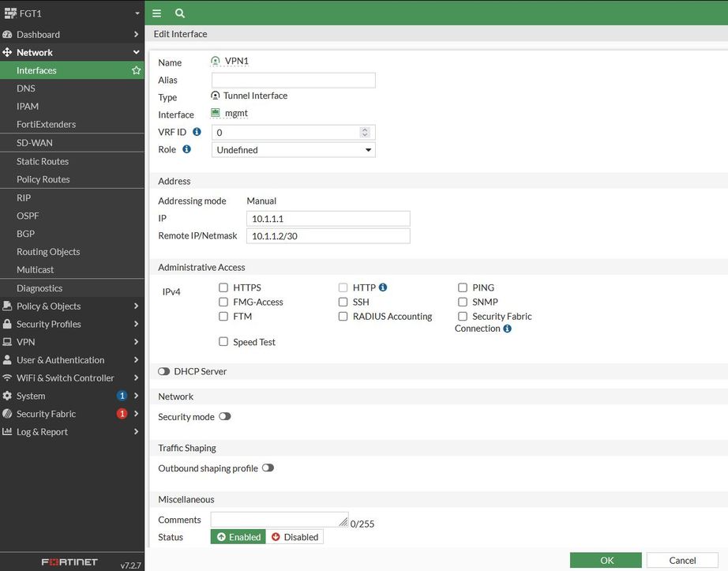Tick the SSH access checkbox
Viewport: 728px width, 571px height.
tap(343, 302)
